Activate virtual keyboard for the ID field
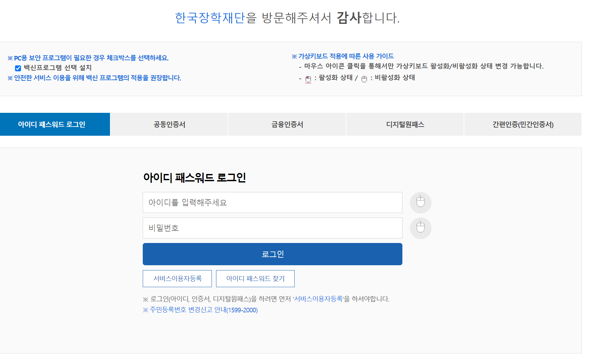 (x=420, y=202)
